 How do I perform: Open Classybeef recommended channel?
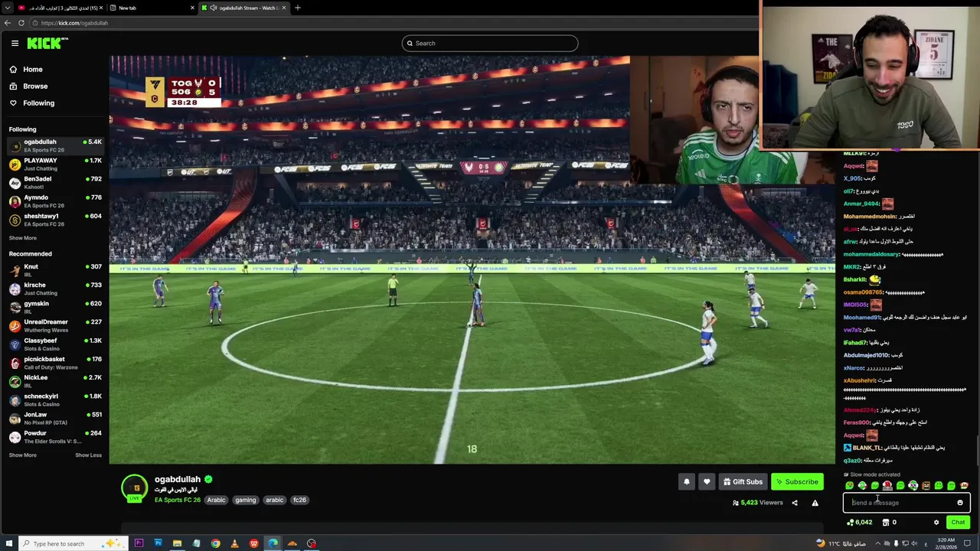pyautogui.click(x=55, y=344)
